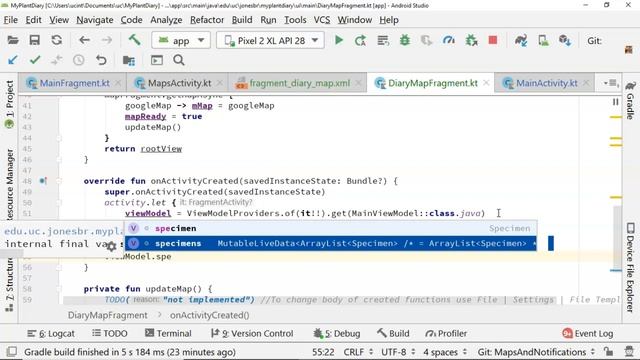Show hidden editor tabs list dropdown

coord(611,83)
